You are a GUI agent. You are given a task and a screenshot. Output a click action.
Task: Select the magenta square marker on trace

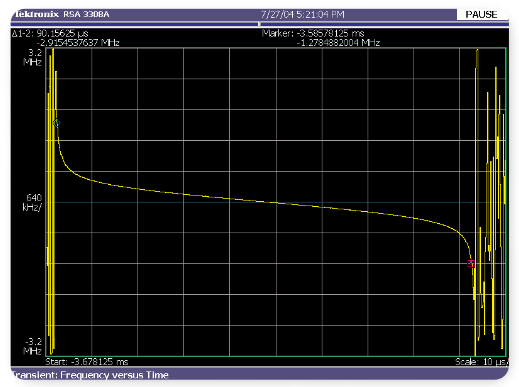tap(471, 263)
